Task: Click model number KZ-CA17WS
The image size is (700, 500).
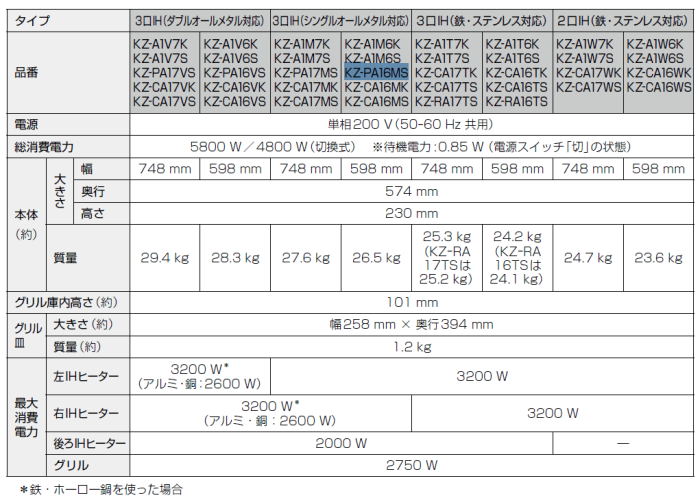Action: [x=588, y=87]
